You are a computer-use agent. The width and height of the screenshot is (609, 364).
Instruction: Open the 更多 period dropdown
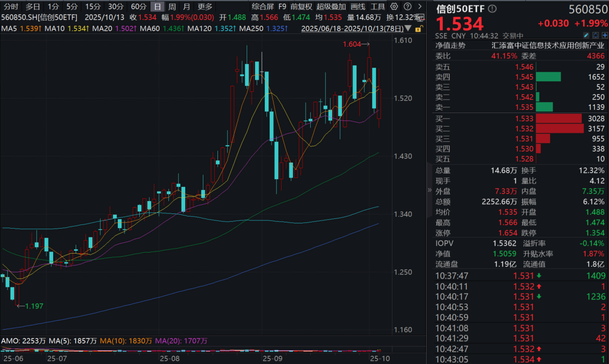click(x=205, y=7)
